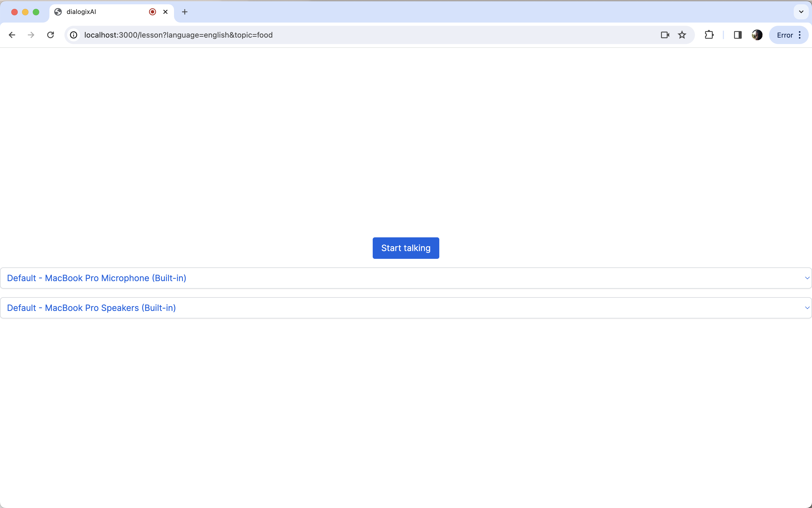Click the Start talking button
This screenshot has width=812, height=508.
[x=405, y=248]
